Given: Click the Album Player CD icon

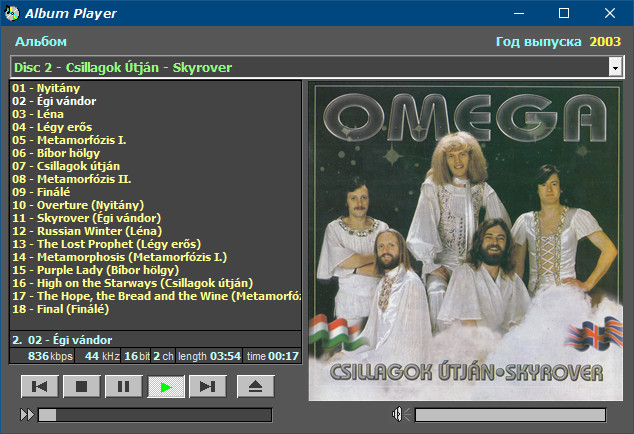Looking at the screenshot, I should pyautogui.click(x=12, y=13).
